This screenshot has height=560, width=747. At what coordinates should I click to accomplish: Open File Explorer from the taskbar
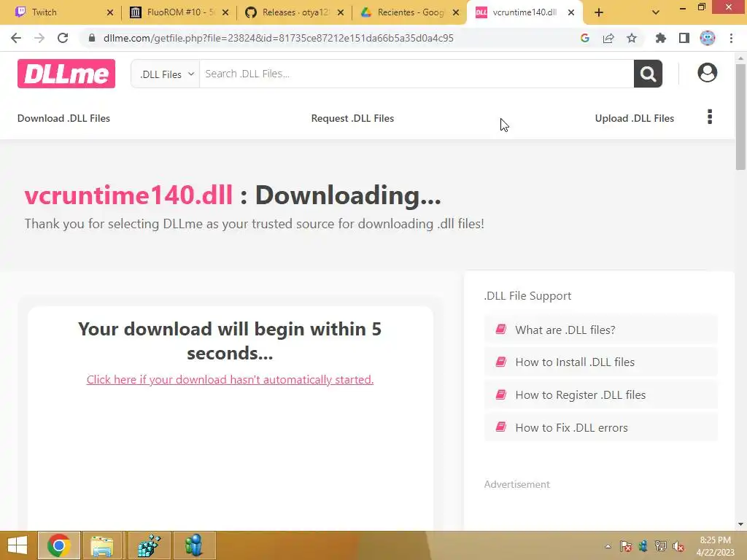[x=102, y=545]
